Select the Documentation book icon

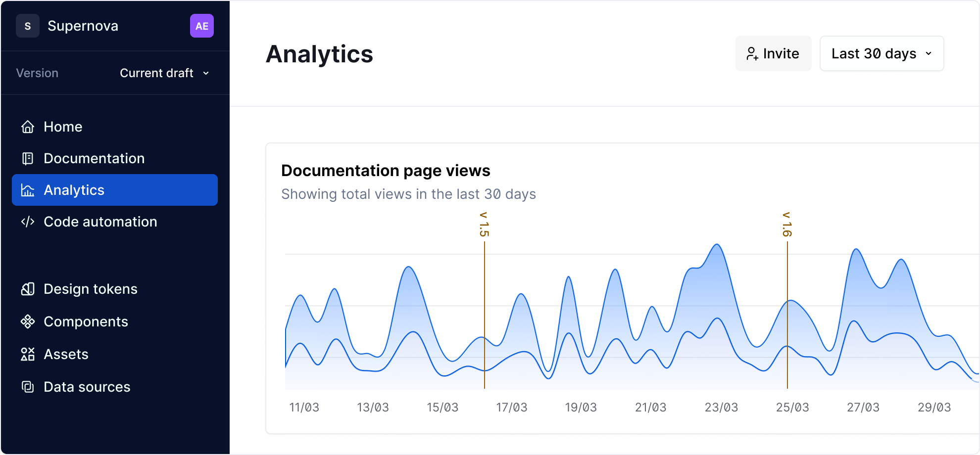28,158
